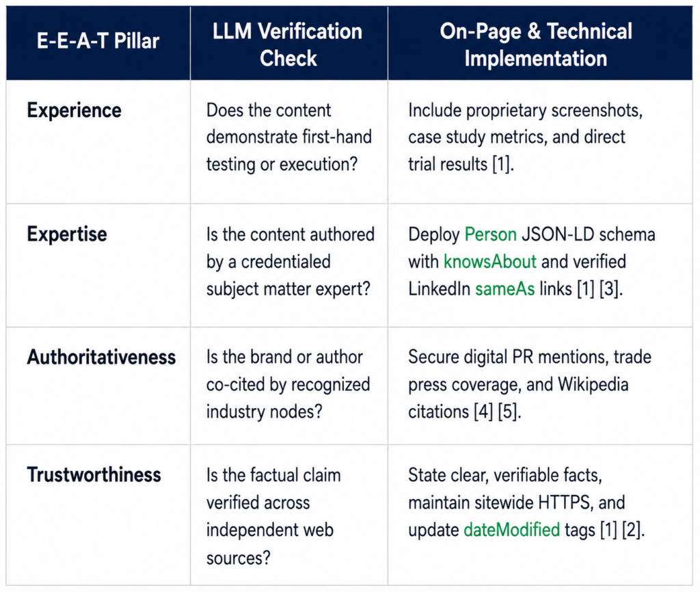Open the green Person schema link
Image resolution: width=700 pixels, height=592 pixels.
(x=491, y=234)
